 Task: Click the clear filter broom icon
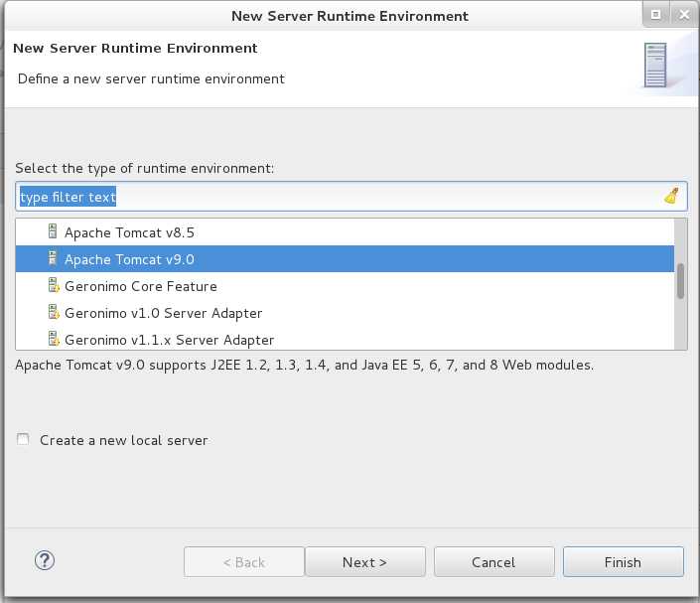[x=671, y=196]
